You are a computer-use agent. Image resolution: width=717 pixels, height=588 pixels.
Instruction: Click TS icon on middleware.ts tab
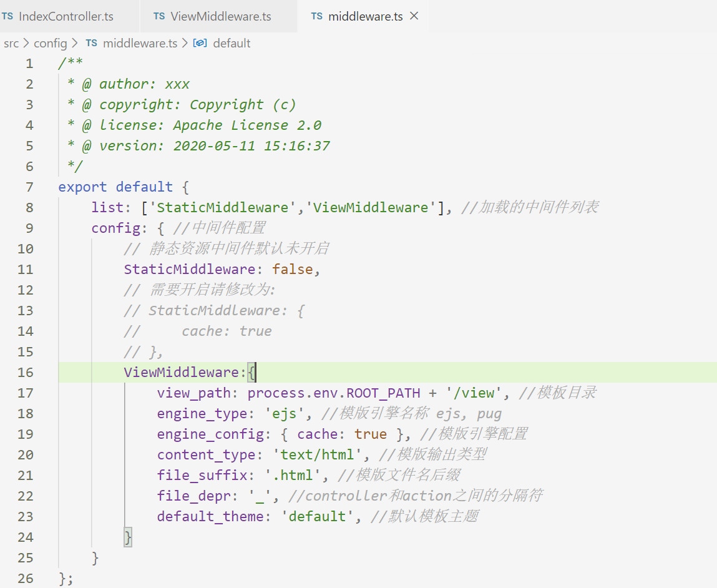point(317,16)
